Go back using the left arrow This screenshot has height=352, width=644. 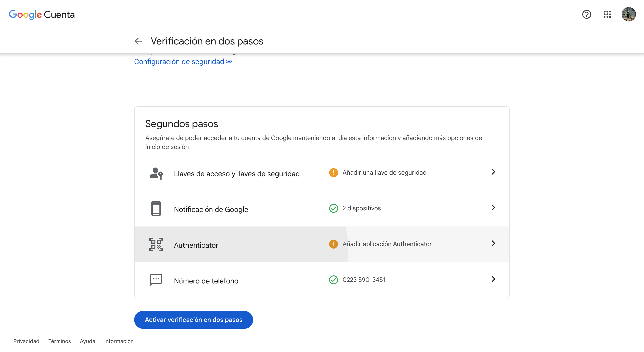138,41
